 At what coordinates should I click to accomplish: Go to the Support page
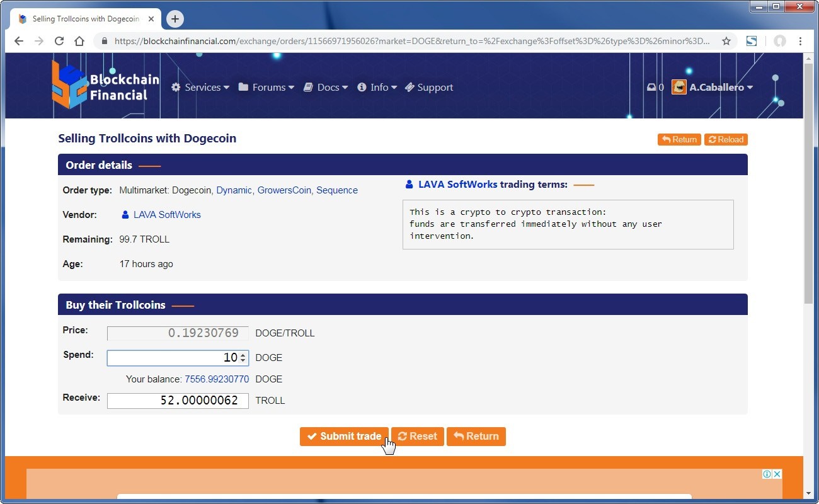(429, 88)
